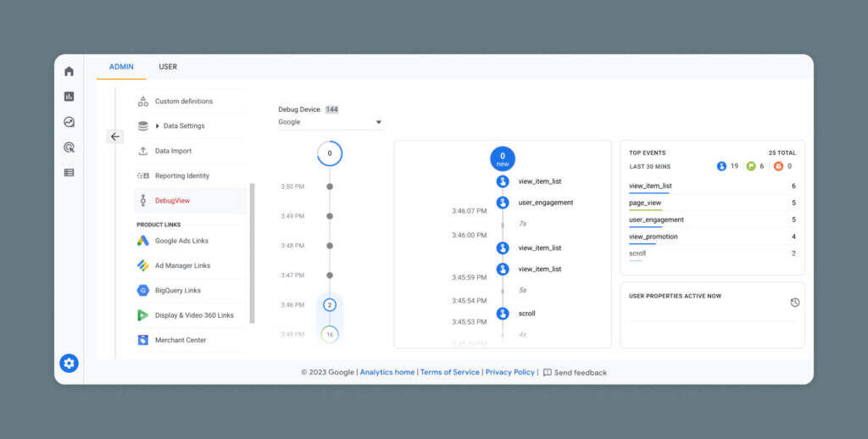This screenshot has height=439, width=868.
Task: Open the Debug Device Google dropdown
Action: [331, 122]
